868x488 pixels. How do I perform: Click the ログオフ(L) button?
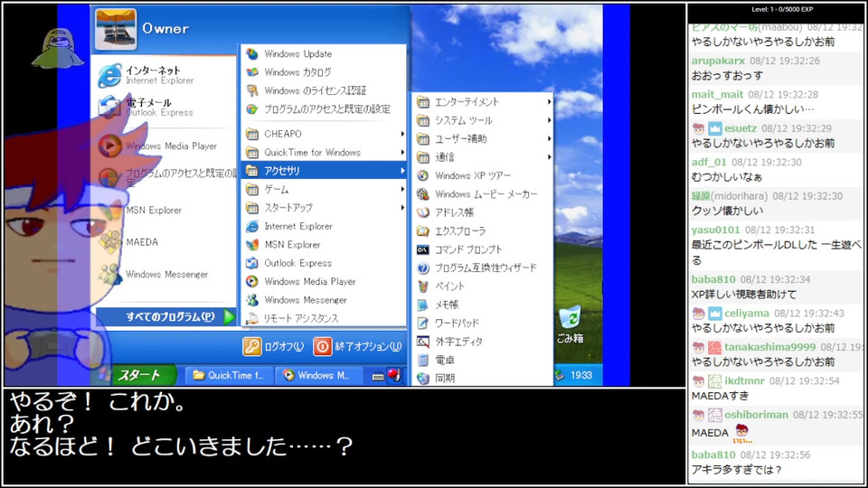(274, 346)
